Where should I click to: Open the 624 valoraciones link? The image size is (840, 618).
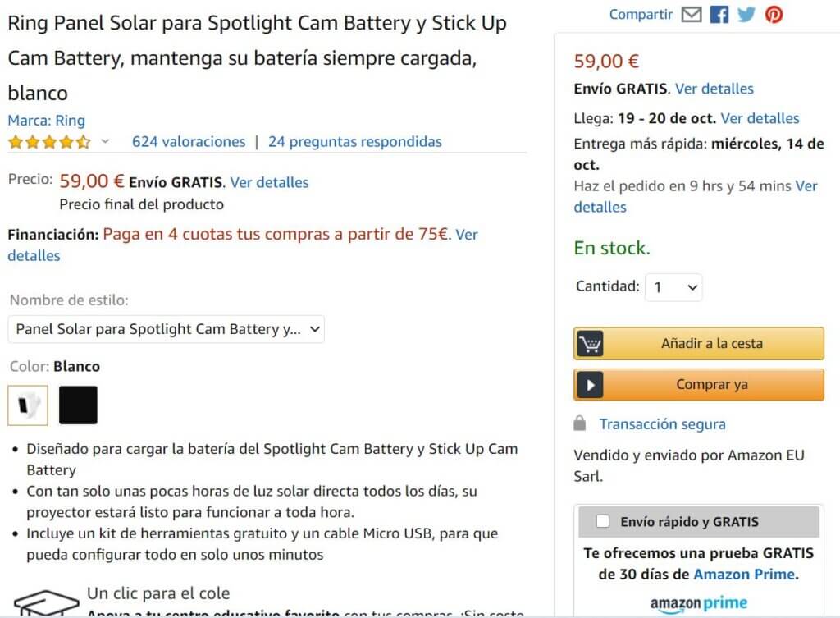point(189,142)
